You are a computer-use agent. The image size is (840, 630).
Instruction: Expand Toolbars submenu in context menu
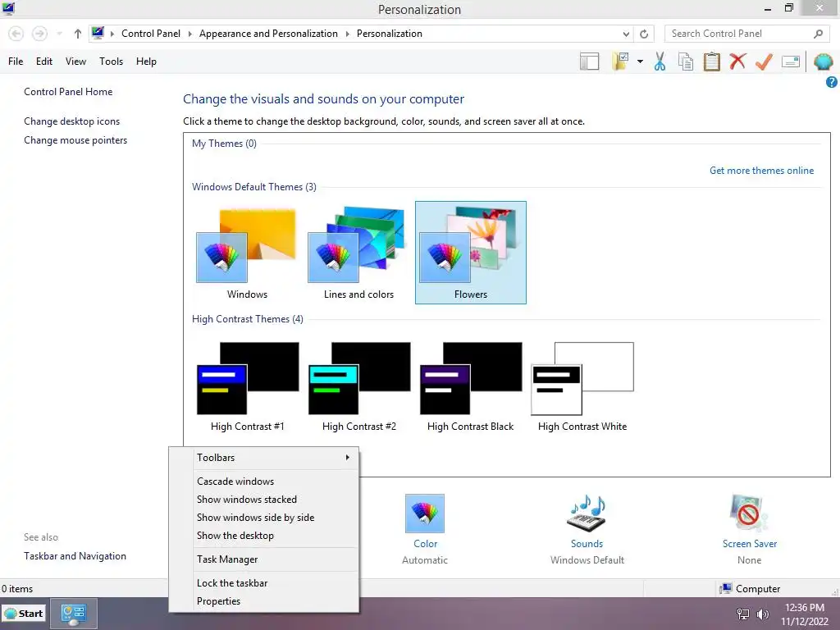(x=263, y=458)
